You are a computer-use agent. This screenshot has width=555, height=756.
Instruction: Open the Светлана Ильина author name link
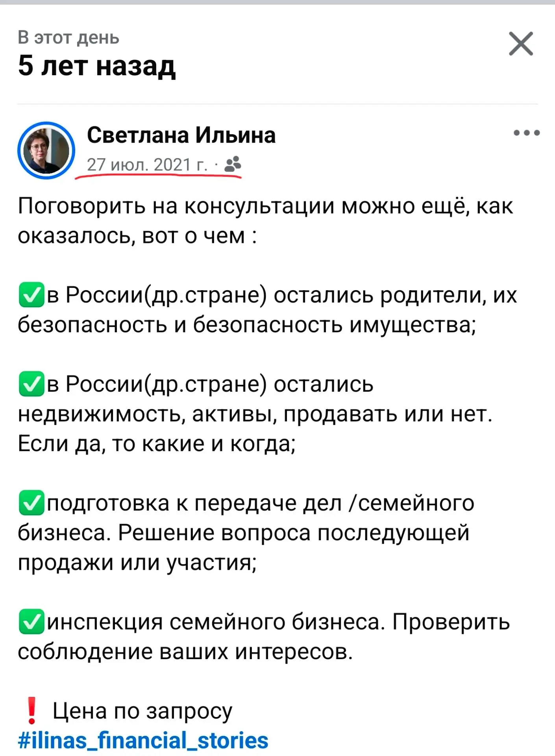tap(181, 135)
